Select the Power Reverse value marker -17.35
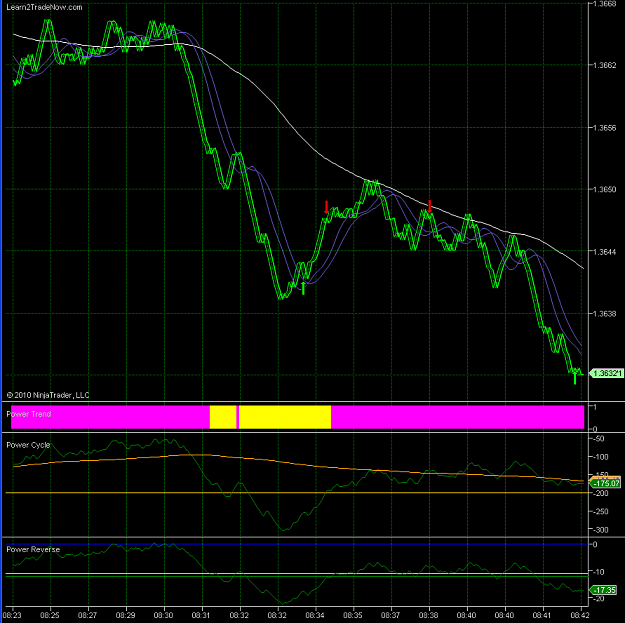 [605, 590]
